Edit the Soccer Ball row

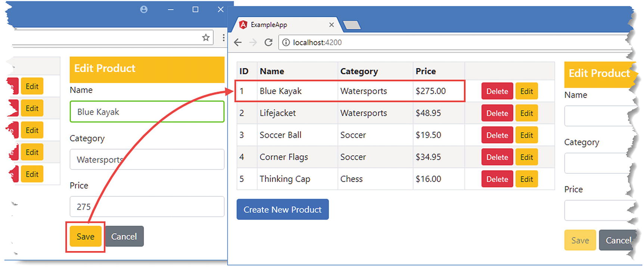point(526,135)
